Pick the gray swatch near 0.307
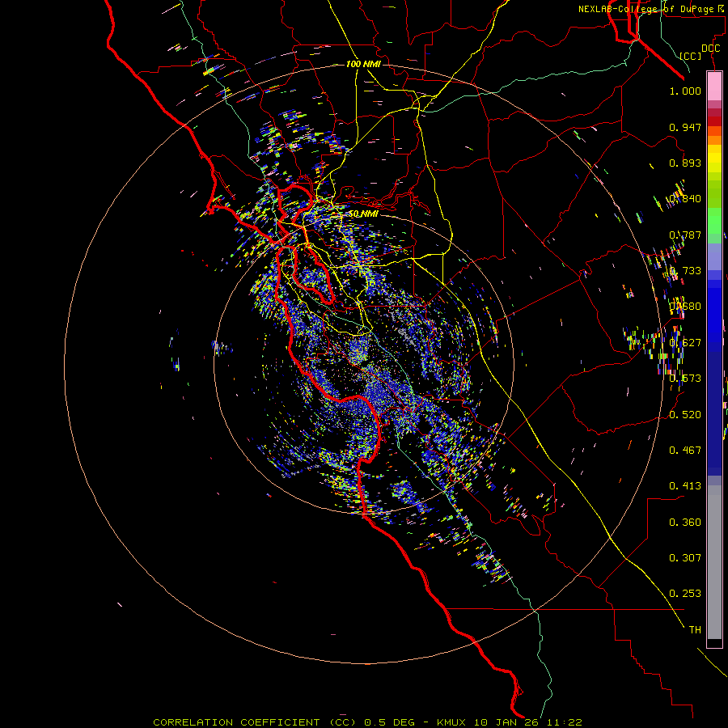The width and height of the screenshot is (728, 728). (x=714, y=562)
